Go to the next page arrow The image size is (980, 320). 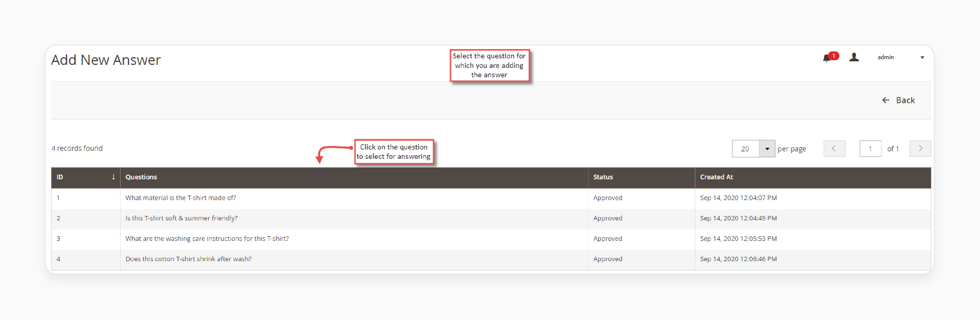920,149
